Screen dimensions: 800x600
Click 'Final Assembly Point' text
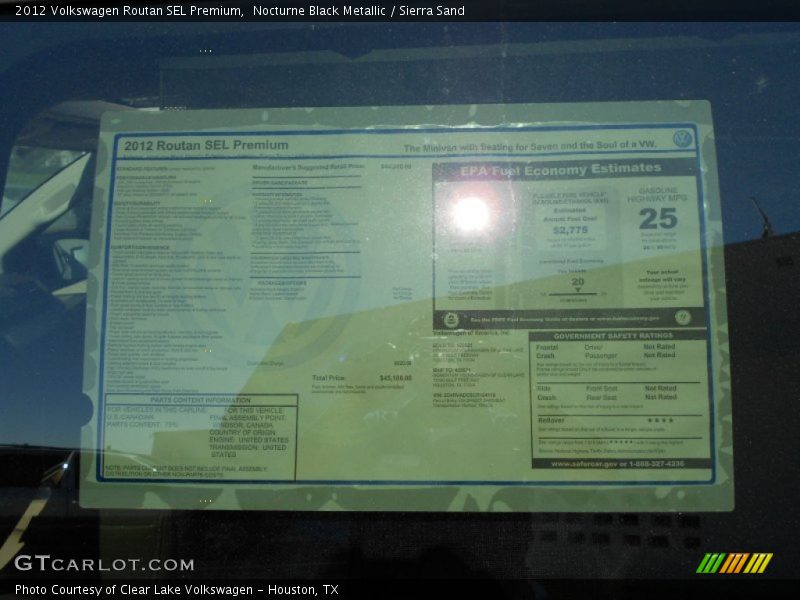click(248, 417)
